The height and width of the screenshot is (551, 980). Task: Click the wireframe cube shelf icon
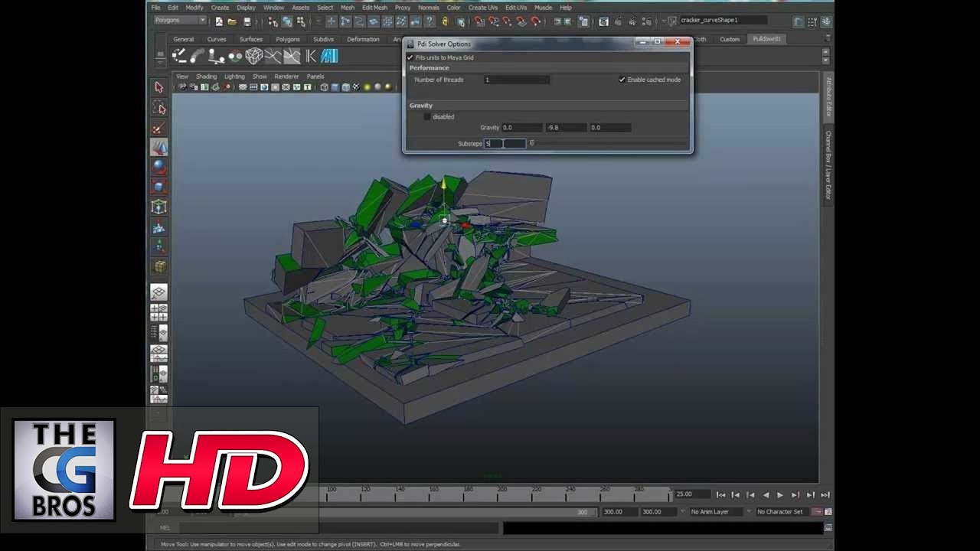pyautogui.click(x=254, y=56)
